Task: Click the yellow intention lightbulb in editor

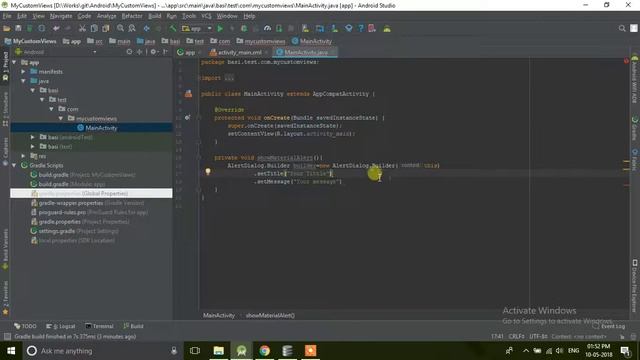Action: point(208,172)
